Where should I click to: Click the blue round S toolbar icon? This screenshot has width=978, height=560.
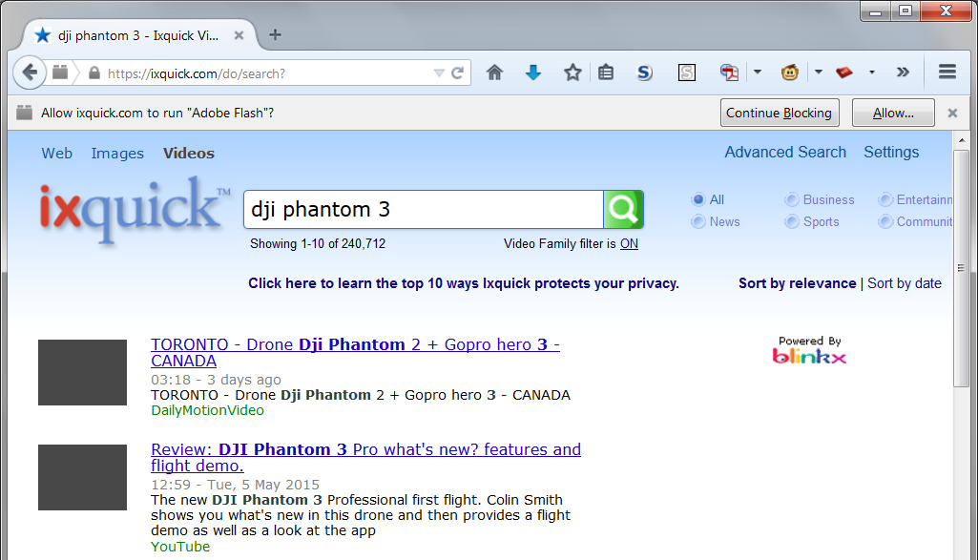[x=644, y=73]
